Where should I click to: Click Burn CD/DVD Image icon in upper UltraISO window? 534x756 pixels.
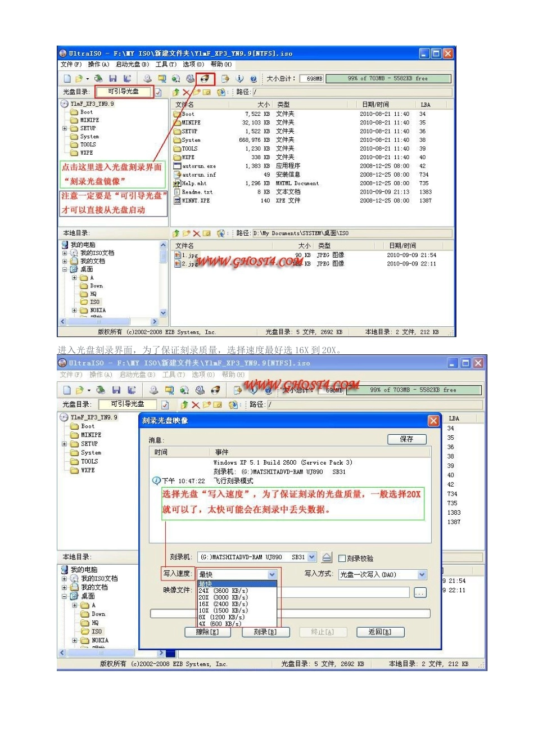205,79
